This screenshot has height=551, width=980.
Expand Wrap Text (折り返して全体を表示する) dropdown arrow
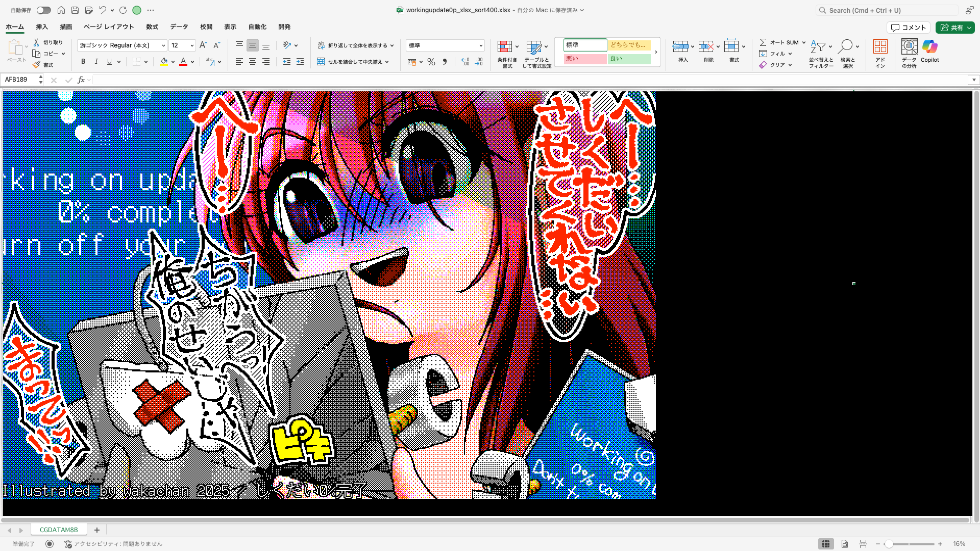392,45
